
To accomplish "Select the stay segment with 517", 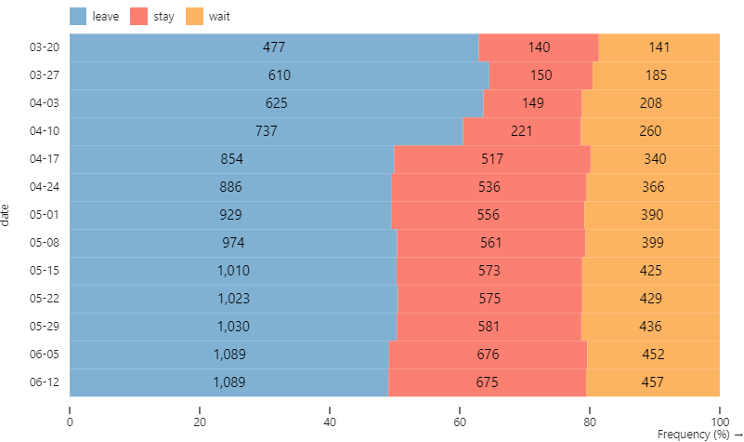I will pos(492,159).
